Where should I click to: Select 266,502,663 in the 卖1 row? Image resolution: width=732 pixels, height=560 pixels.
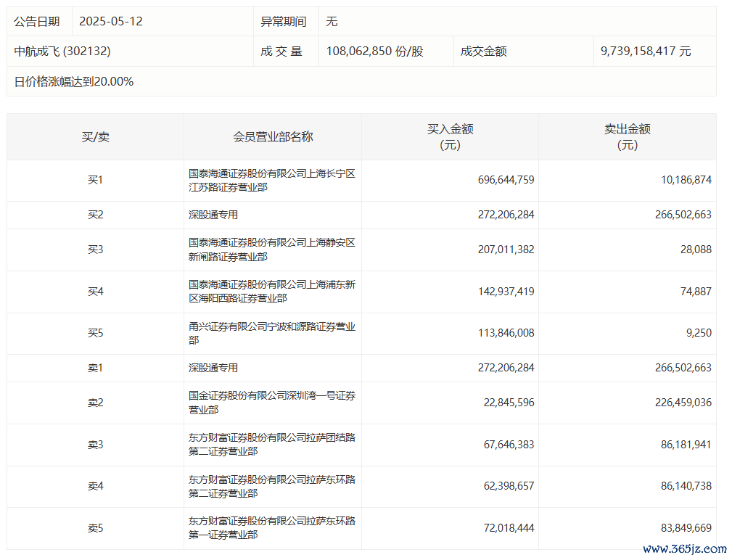(683, 368)
